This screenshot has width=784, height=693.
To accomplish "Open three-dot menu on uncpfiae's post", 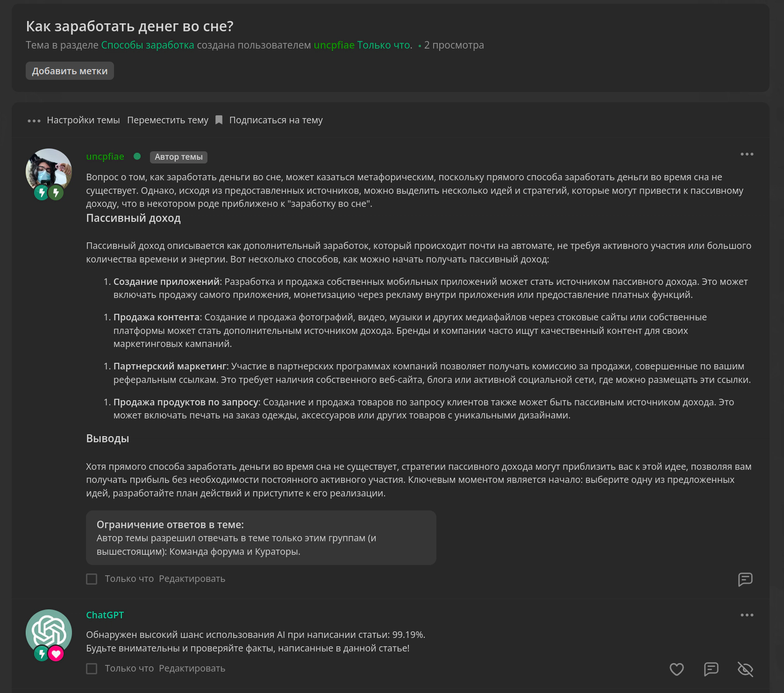I will click(747, 154).
